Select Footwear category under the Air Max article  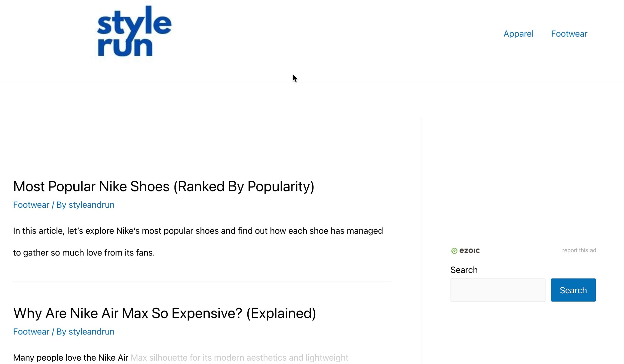(31, 332)
